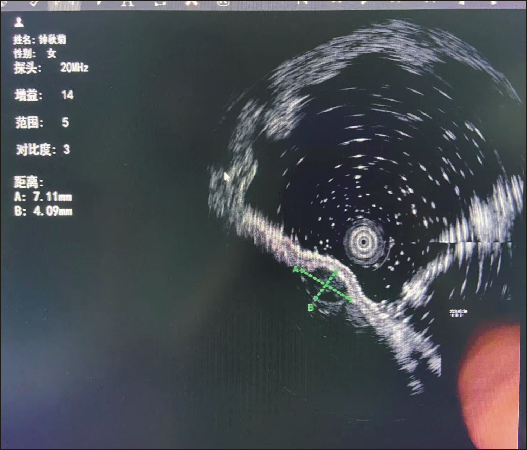Select distance measurement B: 4.09mm
The width and height of the screenshot is (527, 450).
pyautogui.click(x=43, y=211)
